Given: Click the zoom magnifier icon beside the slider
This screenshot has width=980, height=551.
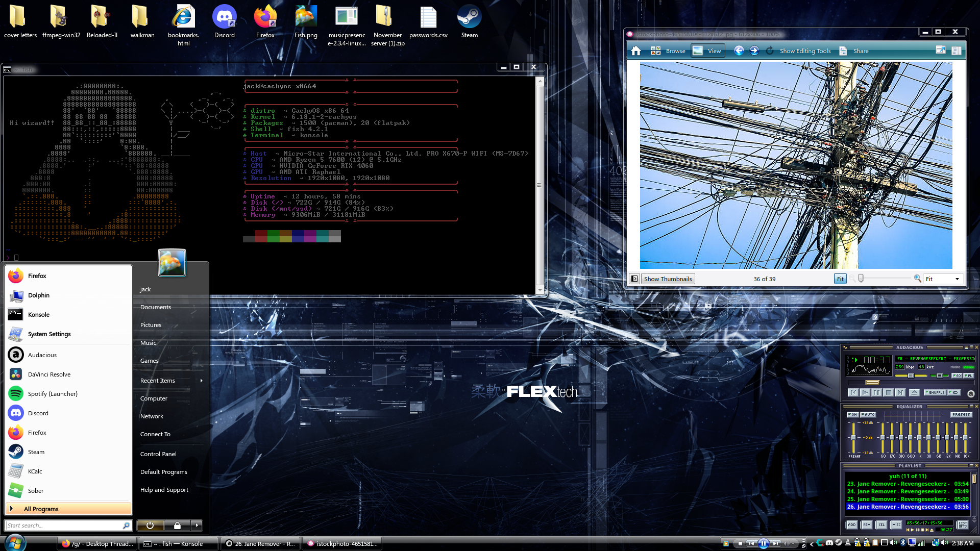Looking at the screenshot, I should 917,279.
